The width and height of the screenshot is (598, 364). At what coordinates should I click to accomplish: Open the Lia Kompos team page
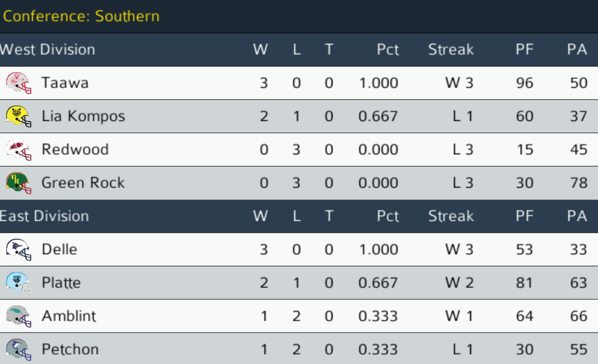pyautogui.click(x=83, y=116)
